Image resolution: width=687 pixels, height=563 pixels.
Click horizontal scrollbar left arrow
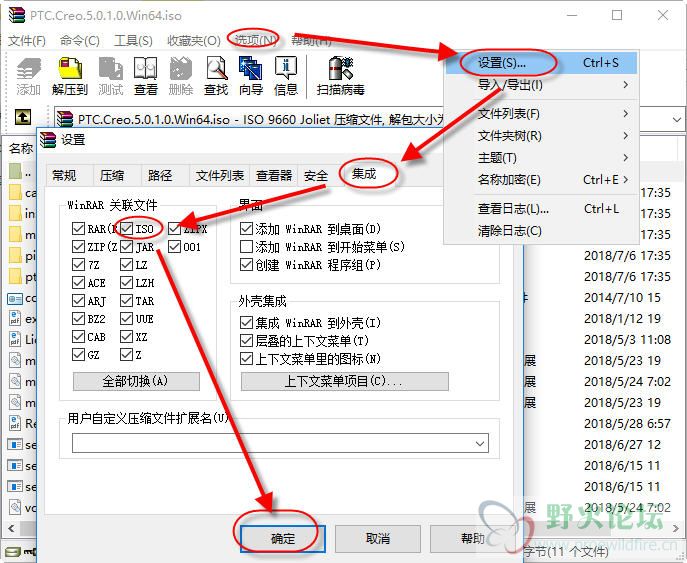click(11, 528)
